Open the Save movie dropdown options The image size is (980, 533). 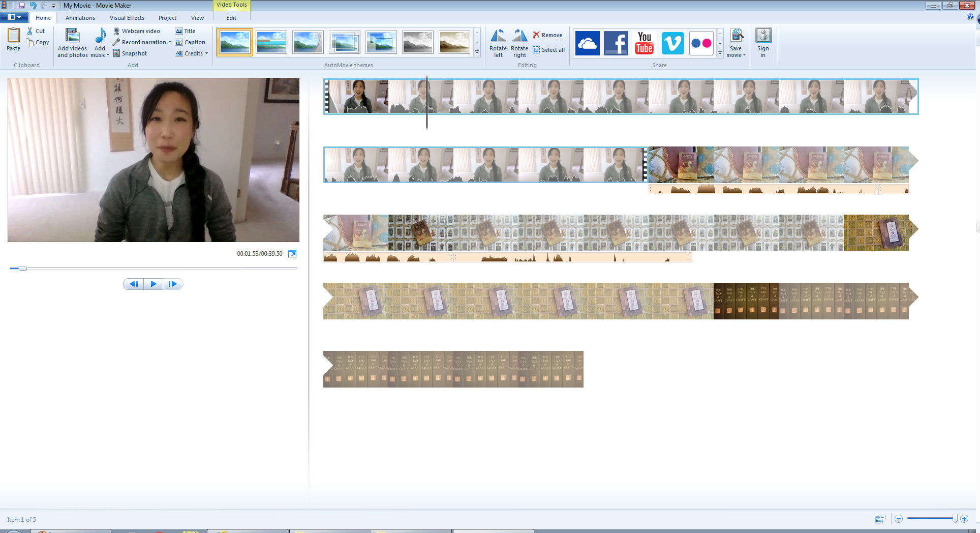(736, 55)
